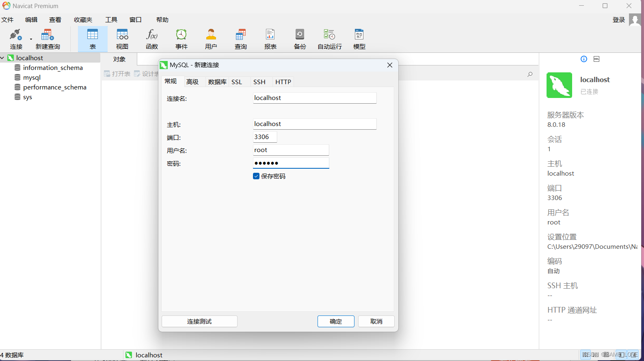The width and height of the screenshot is (644, 361).
Task: Click the user avatar icon next to 登录
Action: pos(635,20)
